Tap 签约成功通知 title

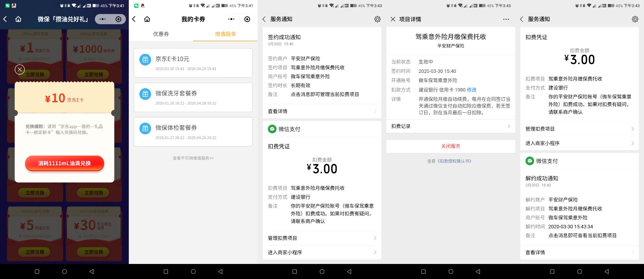[284, 37]
